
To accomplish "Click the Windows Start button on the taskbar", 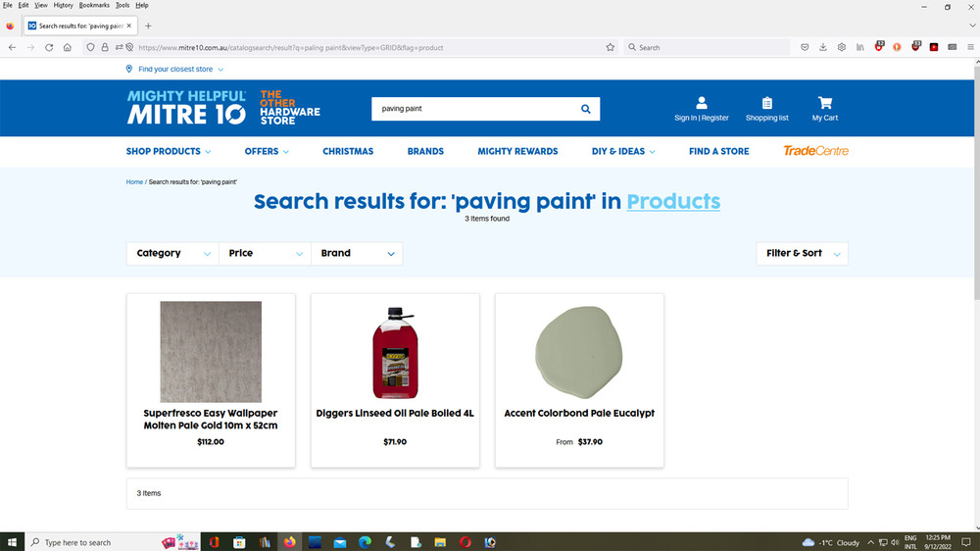I will [x=13, y=542].
